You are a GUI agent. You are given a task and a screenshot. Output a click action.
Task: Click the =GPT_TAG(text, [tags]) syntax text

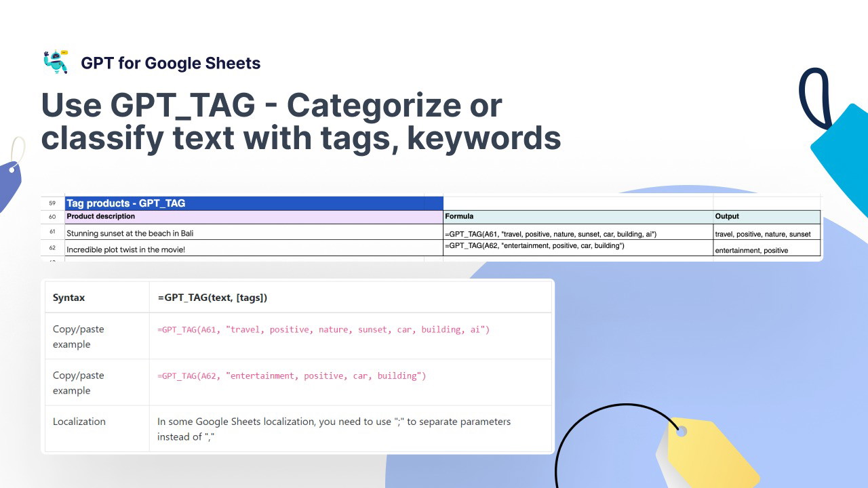point(212,298)
